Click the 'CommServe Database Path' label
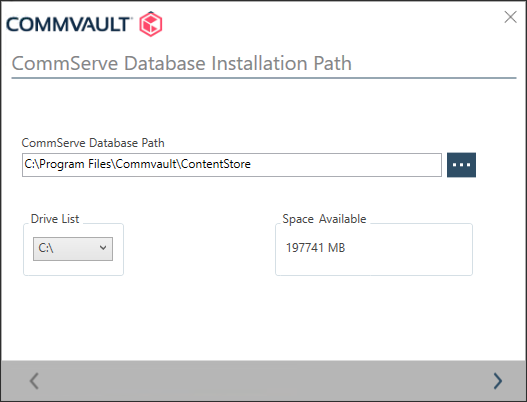The width and height of the screenshot is (527, 402). coord(93,143)
